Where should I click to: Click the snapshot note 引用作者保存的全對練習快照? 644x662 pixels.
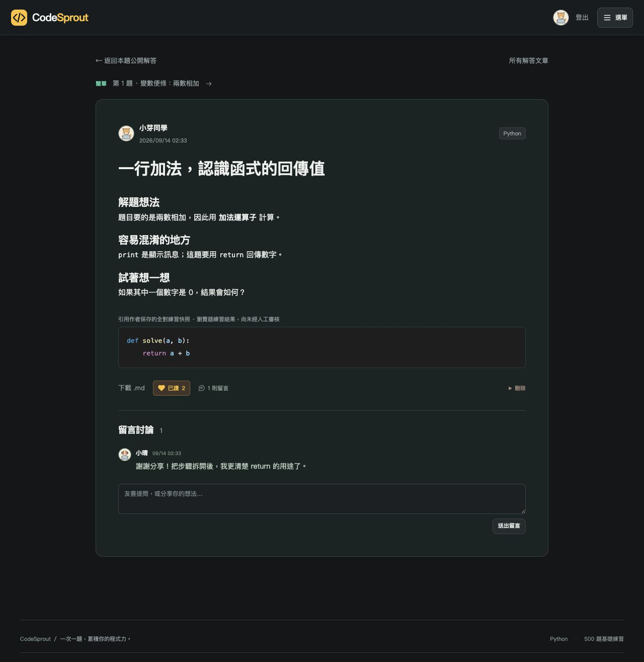click(x=199, y=319)
